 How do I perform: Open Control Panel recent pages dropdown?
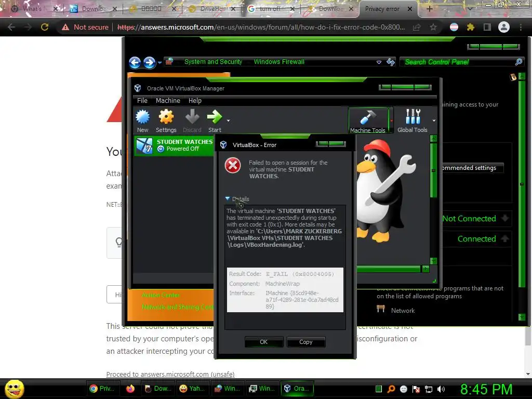(159, 63)
